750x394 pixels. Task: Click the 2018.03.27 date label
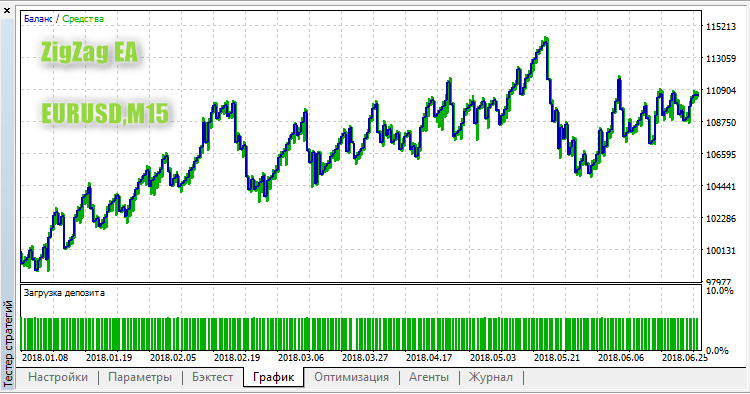pyautogui.click(x=365, y=358)
